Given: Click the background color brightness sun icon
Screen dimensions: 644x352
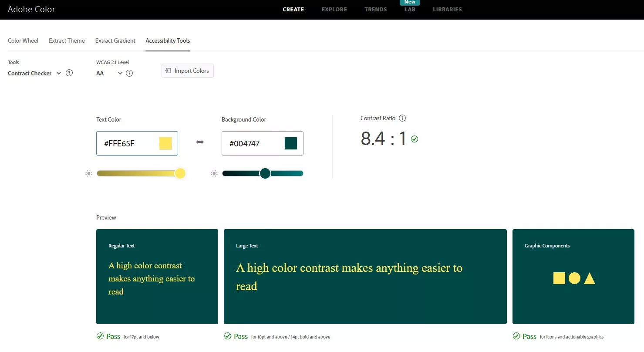Looking at the screenshot, I should pos(214,173).
